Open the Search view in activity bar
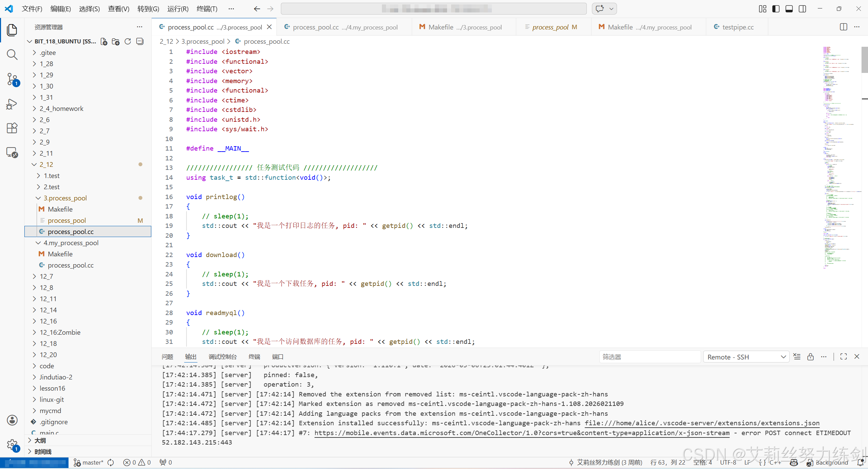The height and width of the screenshot is (469, 868). point(12,55)
